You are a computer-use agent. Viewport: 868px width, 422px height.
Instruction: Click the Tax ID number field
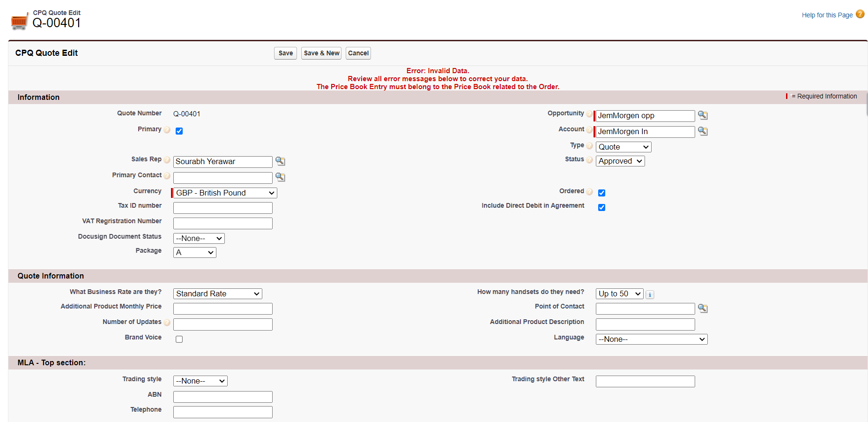(223, 208)
